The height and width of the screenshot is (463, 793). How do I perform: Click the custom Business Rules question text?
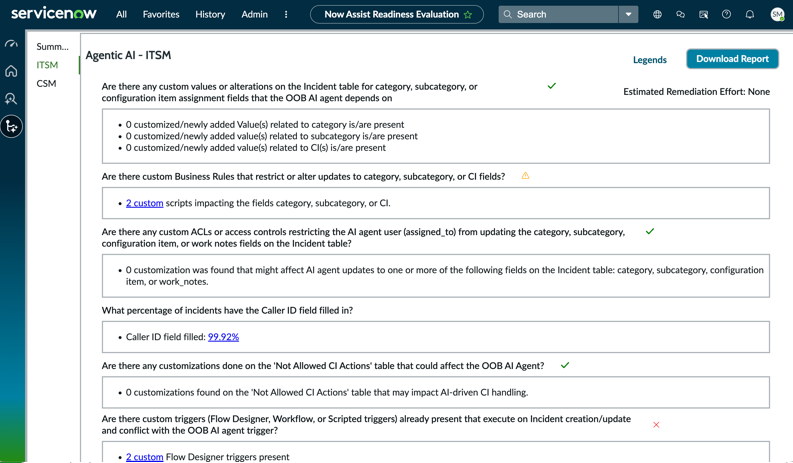(303, 177)
